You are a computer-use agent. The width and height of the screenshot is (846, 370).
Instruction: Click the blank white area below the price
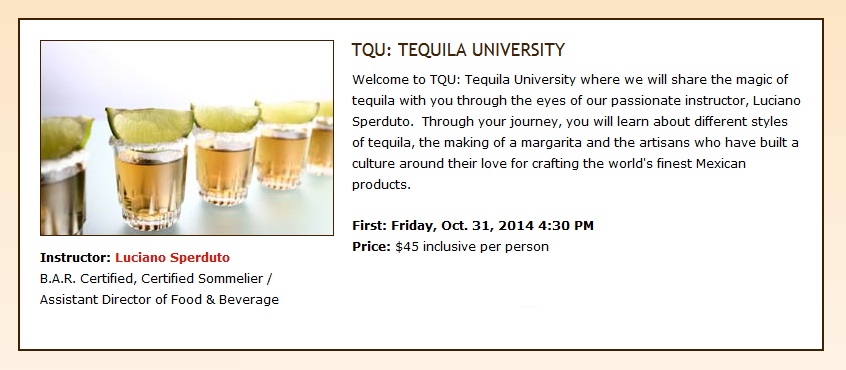click(583, 302)
